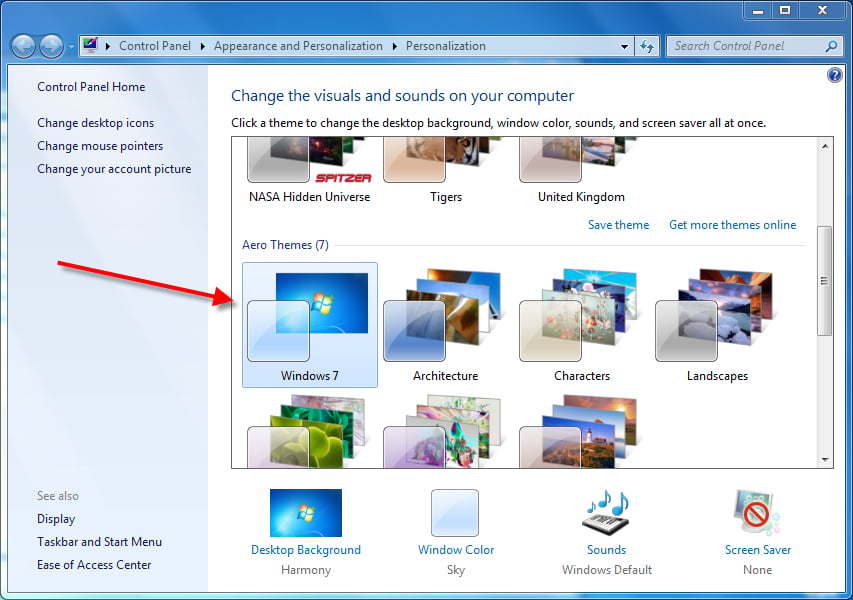Open the Sounds piano icon
The image size is (853, 600).
tap(607, 513)
